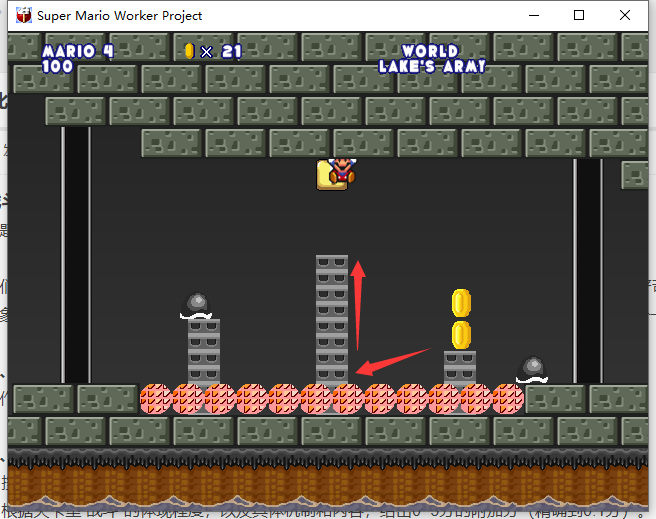Minimize the Super Mario Worker Project window
Viewport: 656px width, 519px height.
point(533,15)
